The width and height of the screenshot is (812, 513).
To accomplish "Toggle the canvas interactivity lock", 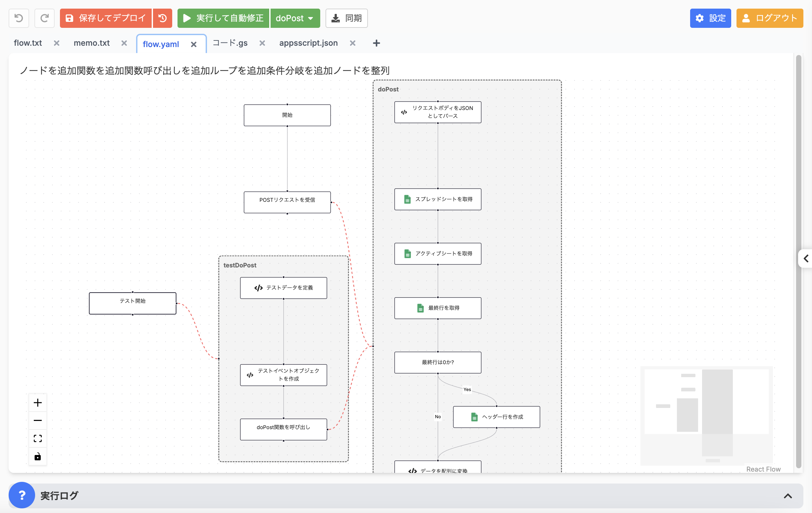I will pyautogui.click(x=38, y=457).
